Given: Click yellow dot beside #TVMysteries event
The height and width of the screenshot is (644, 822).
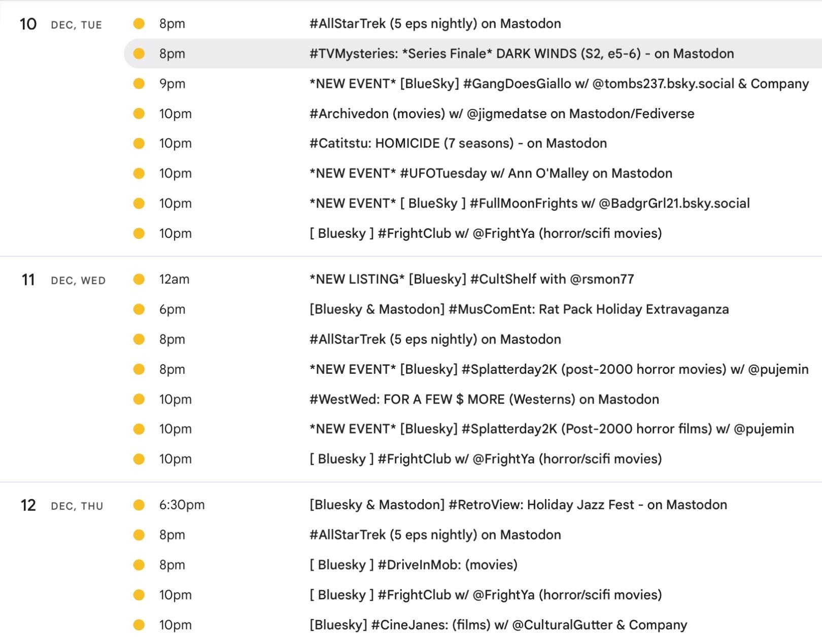Looking at the screenshot, I should [139, 54].
